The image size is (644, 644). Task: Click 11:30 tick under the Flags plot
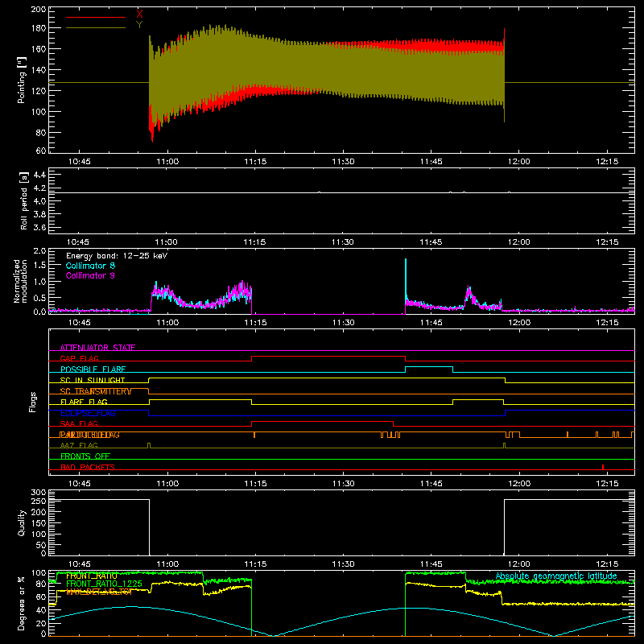coord(344,484)
